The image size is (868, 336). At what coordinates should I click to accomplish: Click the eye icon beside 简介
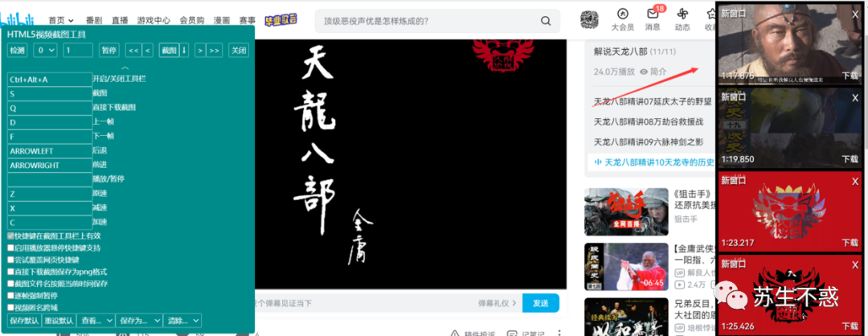point(644,72)
